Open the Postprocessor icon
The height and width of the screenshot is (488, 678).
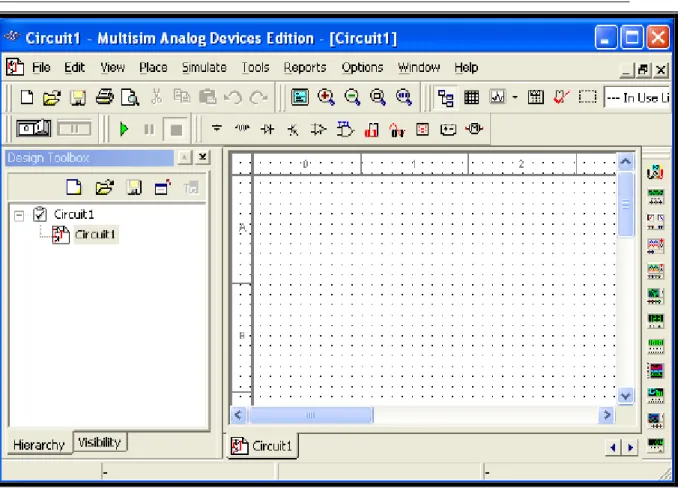535,97
